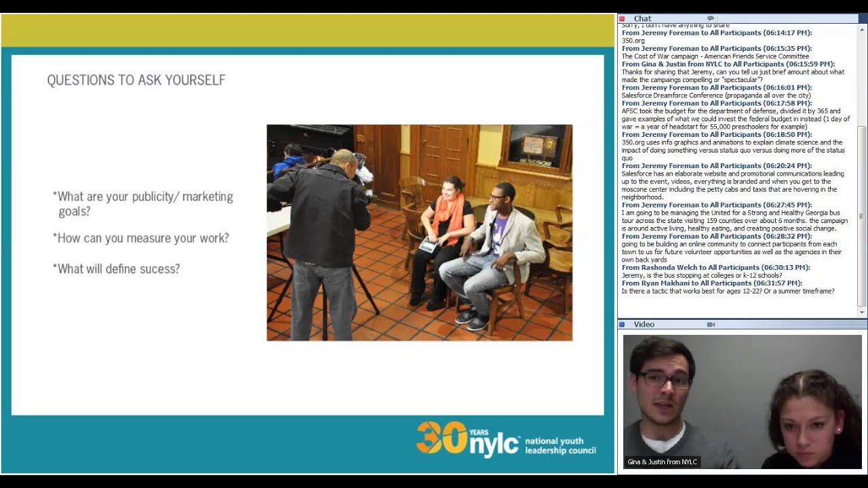Click the 'What will define sucess?' bullet
868x488 pixels.
[116, 268]
